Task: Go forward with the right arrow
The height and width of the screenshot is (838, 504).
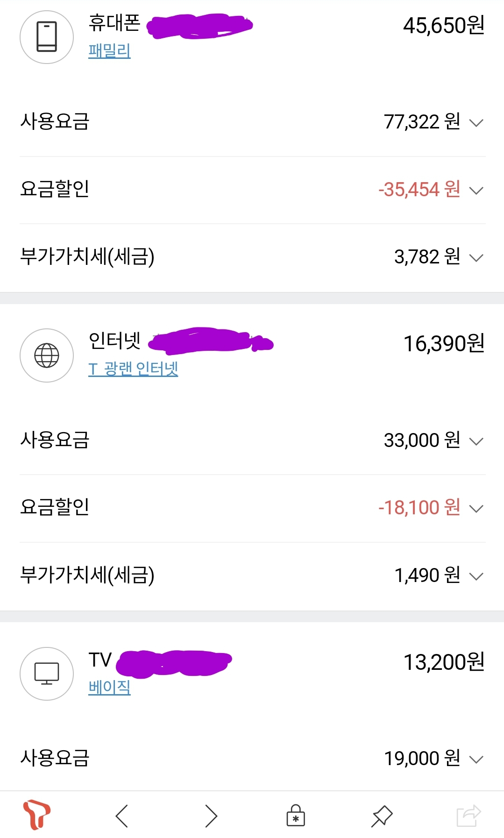Action: click(211, 816)
